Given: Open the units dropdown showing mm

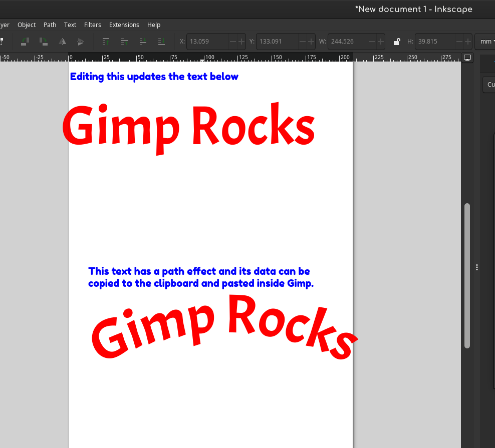Looking at the screenshot, I should [485, 42].
